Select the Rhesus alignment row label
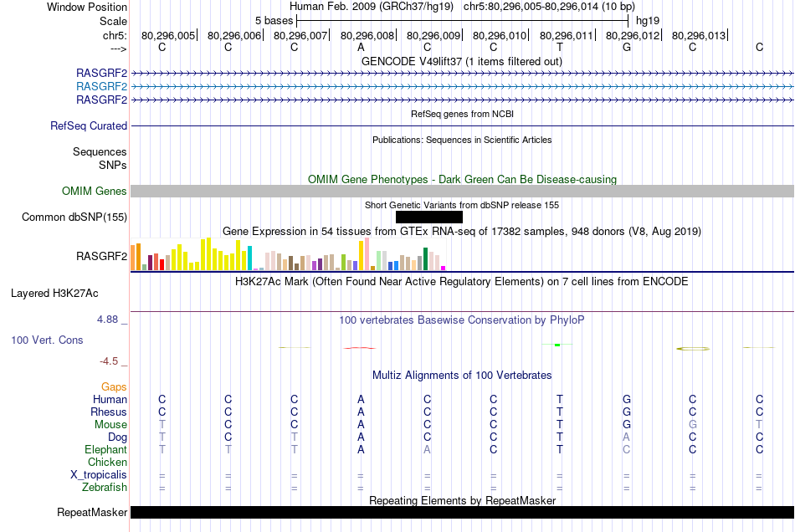The image size is (795, 532). point(109,412)
